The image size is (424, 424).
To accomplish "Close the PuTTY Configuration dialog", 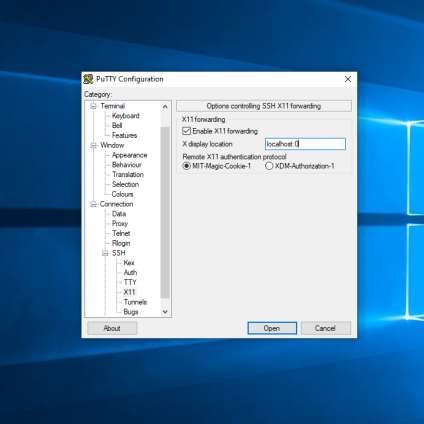I will 348,79.
